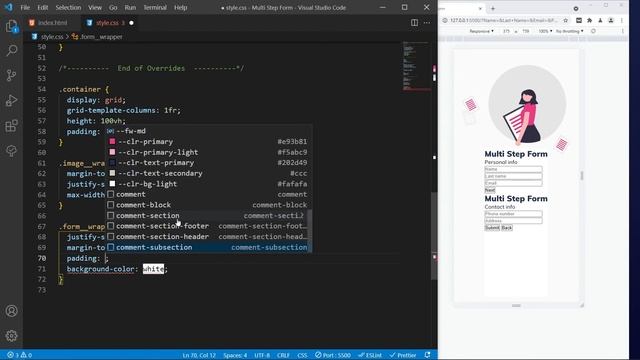640x360 pixels.
Task: Bookmark the page with the star icon in the browser
Action: (x=566, y=20)
